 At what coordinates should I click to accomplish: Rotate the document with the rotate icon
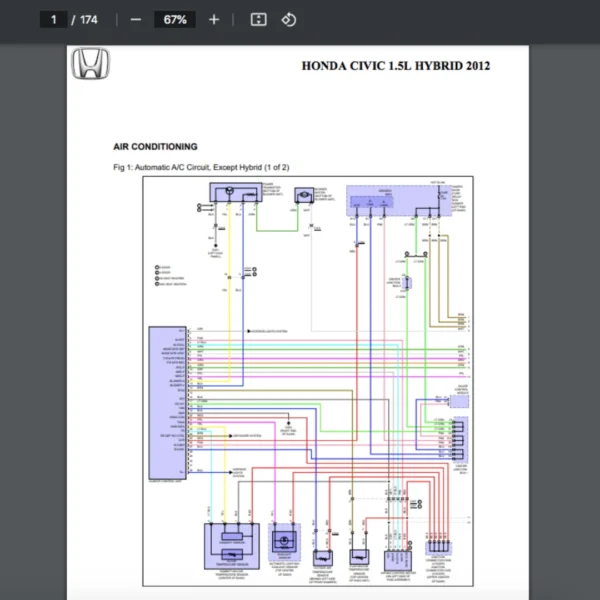[x=288, y=20]
